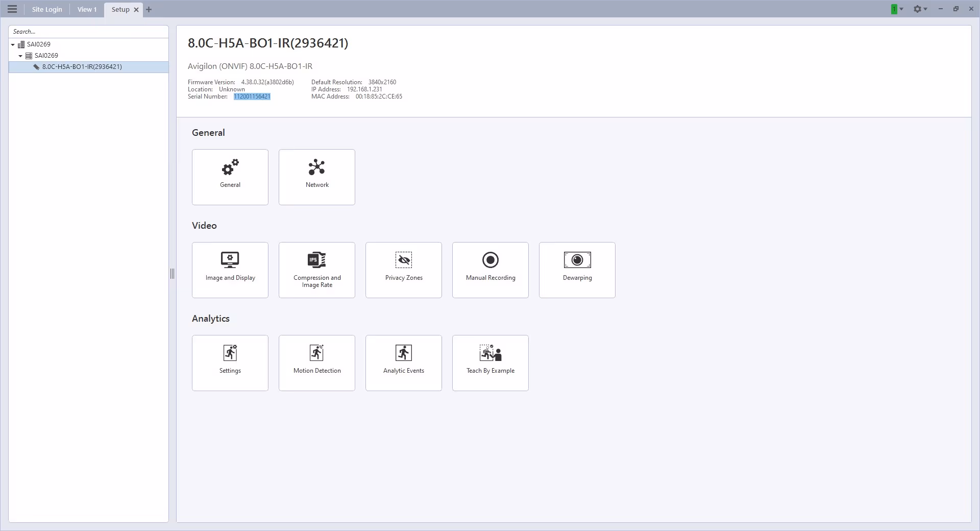Open the Teach By Example tile
This screenshot has width=980, height=531.
click(x=491, y=363)
